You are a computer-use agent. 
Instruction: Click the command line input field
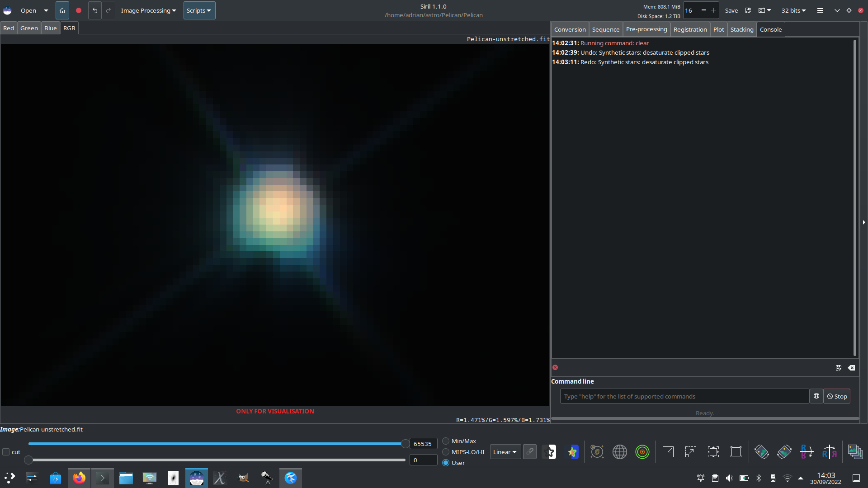point(684,396)
